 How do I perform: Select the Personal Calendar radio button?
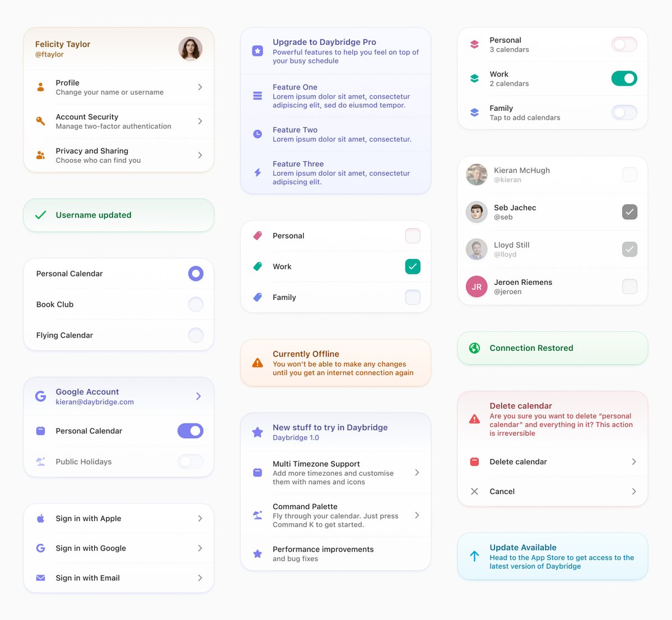click(195, 274)
